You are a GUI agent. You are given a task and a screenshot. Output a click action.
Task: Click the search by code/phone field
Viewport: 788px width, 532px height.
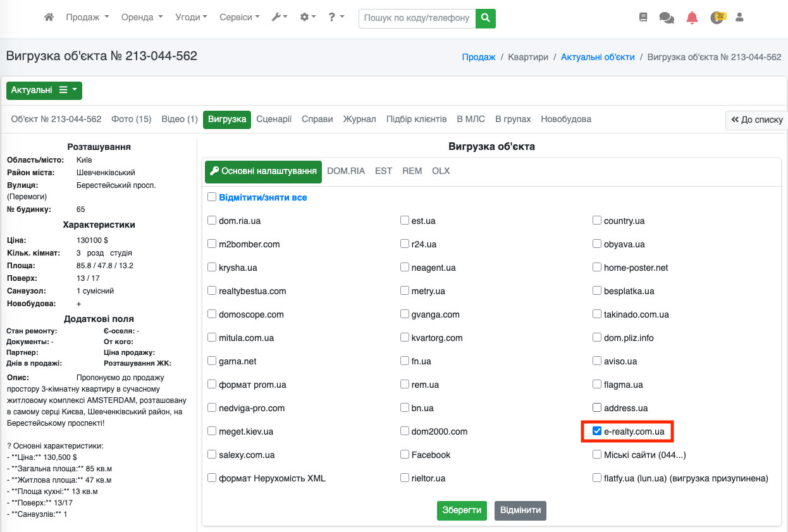click(x=417, y=18)
